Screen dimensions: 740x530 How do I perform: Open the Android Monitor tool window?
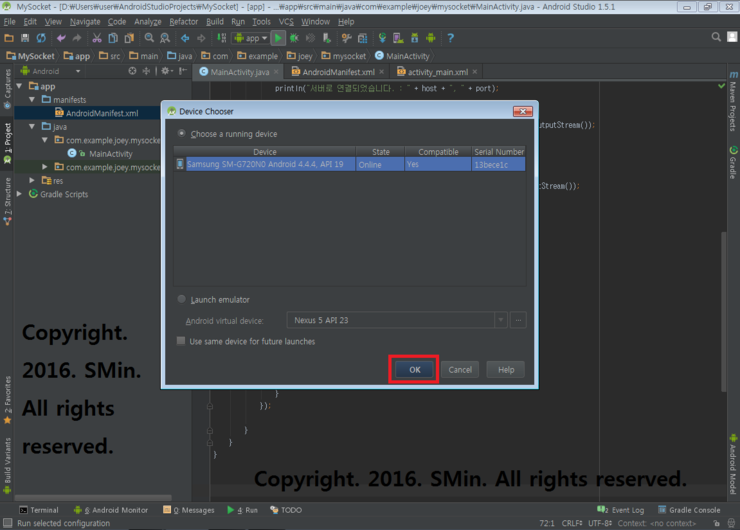[x=111, y=510]
